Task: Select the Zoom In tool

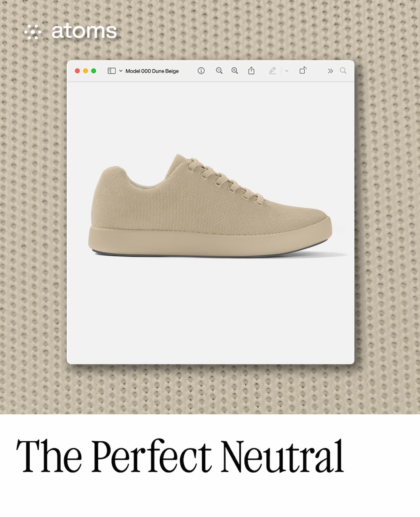Action: coord(235,71)
